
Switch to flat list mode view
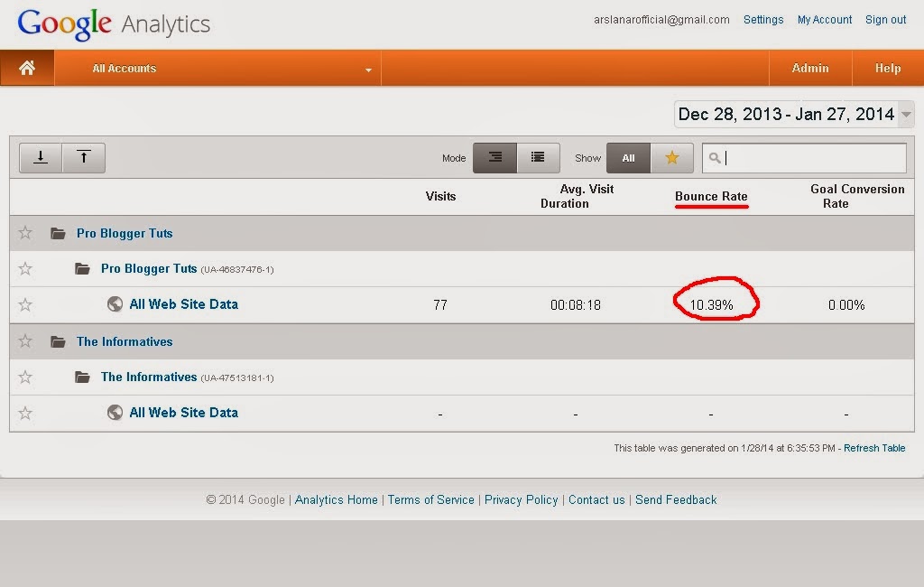coord(538,157)
